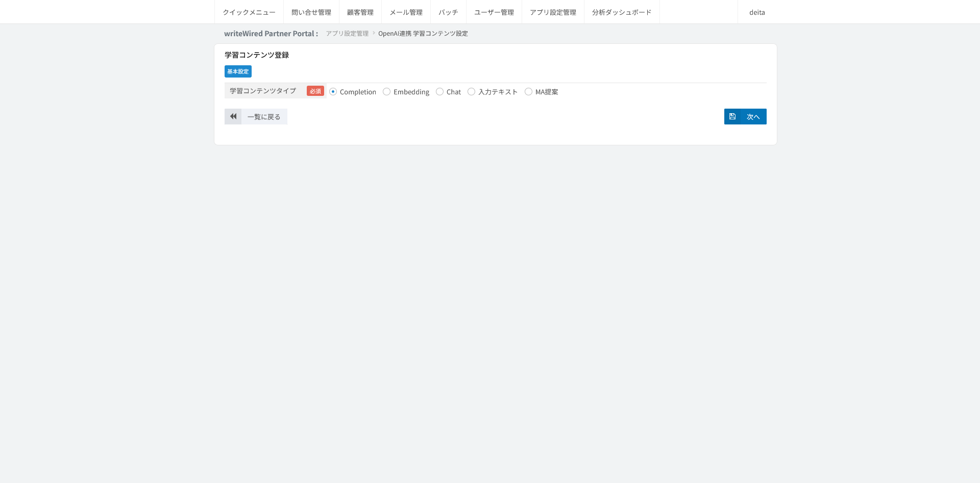980x483 pixels.
Task: Click the 学習コンテンツ登録 heading
Action: click(x=257, y=55)
